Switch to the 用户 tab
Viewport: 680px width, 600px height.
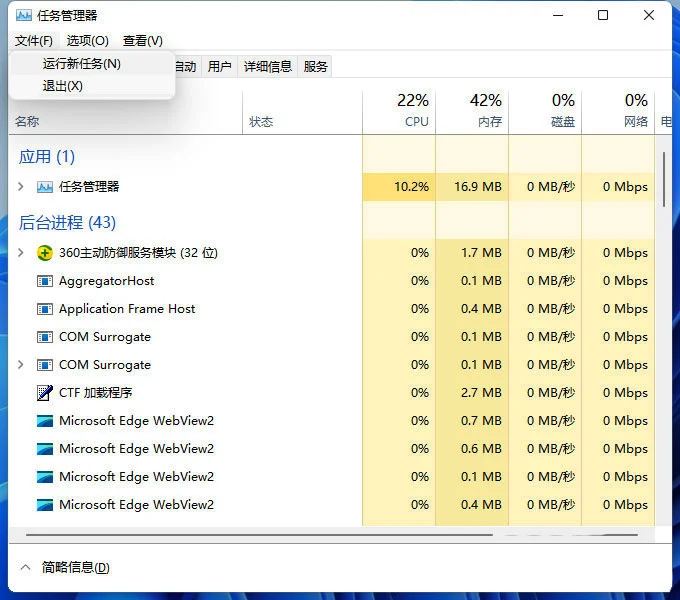pos(219,66)
